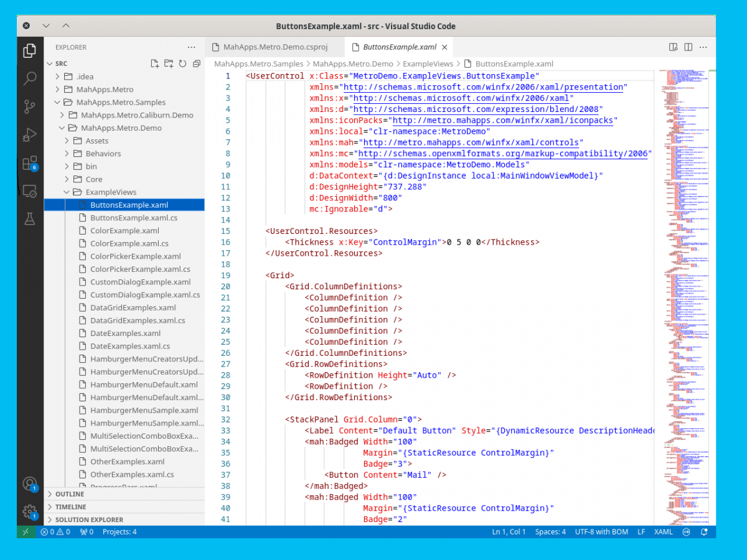Click line number 19 in the gutter
Screen dimensions: 747x560
tap(225, 275)
